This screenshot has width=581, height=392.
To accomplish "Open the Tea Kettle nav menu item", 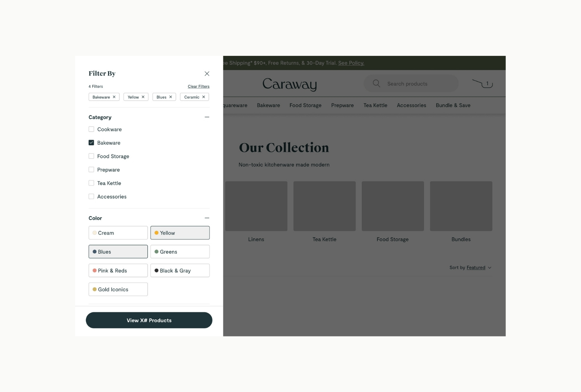I will [x=375, y=105].
